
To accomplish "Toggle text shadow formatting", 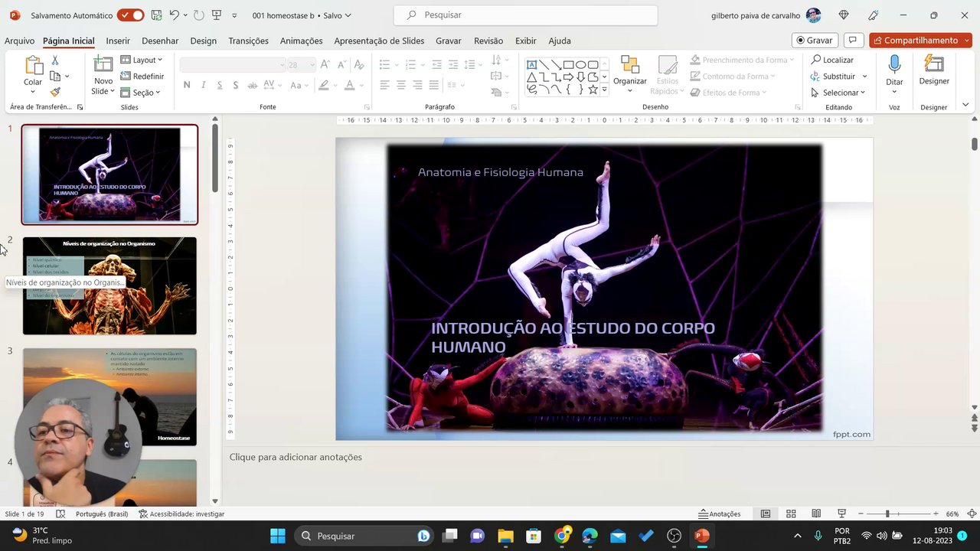I will [236, 85].
